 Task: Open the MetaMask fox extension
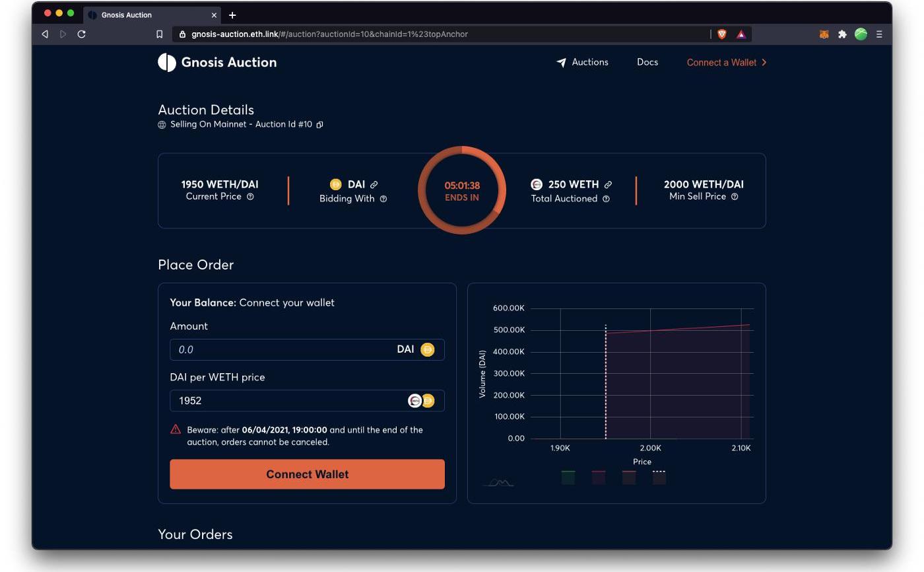point(824,34)
